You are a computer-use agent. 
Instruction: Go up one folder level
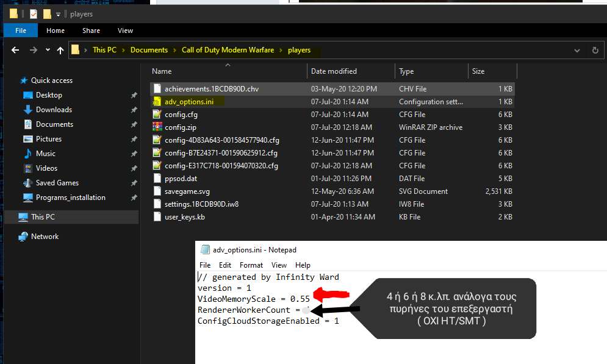(x=60, y=50)
